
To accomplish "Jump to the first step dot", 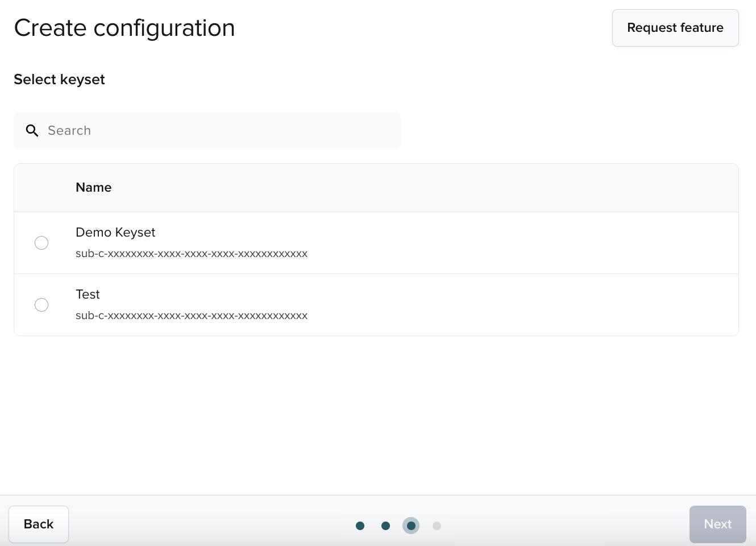I will (x=360, y=526).
